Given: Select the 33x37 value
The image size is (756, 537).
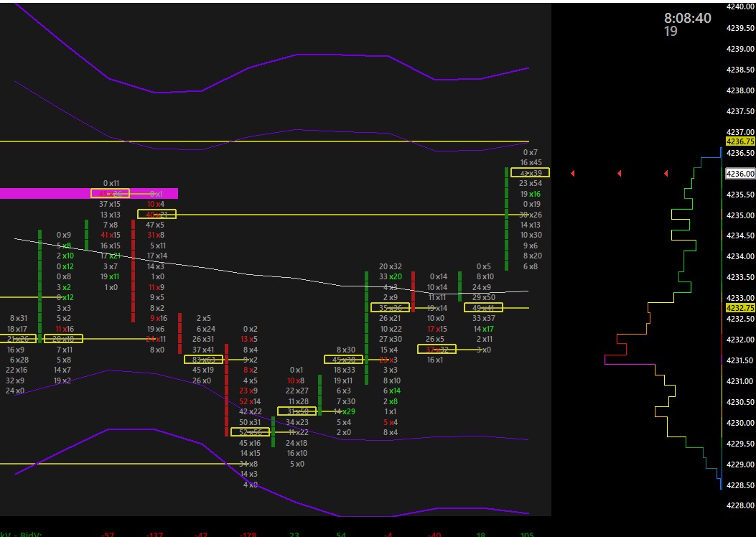Looking at the screenshot, I should click(484, 318).
